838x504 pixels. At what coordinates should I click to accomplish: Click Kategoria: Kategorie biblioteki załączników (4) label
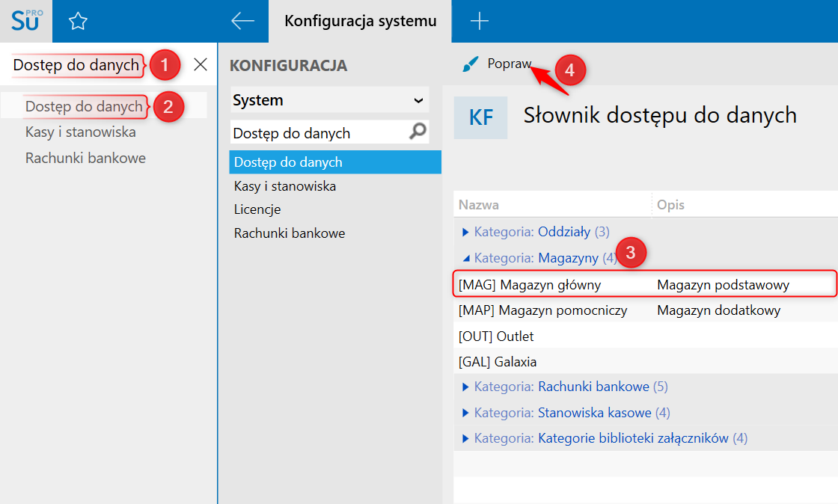611,438
